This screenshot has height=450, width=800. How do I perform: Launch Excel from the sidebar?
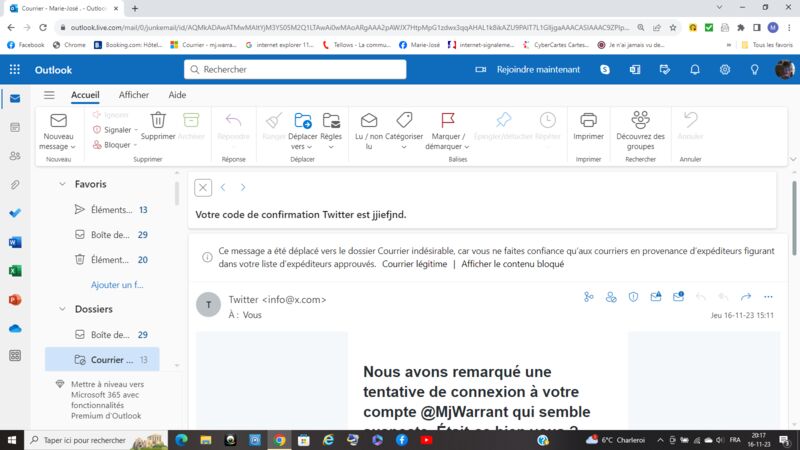click(x=15, y=270)
